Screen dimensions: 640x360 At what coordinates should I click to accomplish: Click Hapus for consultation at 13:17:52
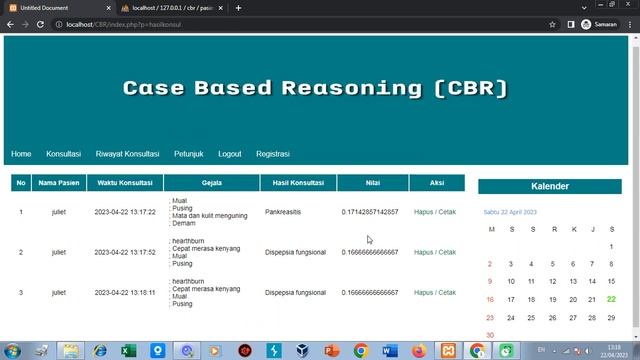click(423, 252)
